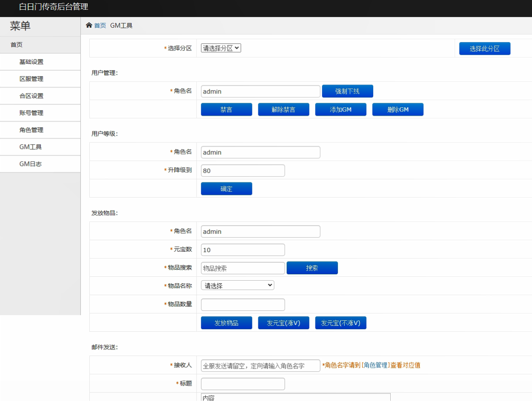Expand the 请选择分区 dropdown
This screenshot has height=401, width=532.
[221, 48]
